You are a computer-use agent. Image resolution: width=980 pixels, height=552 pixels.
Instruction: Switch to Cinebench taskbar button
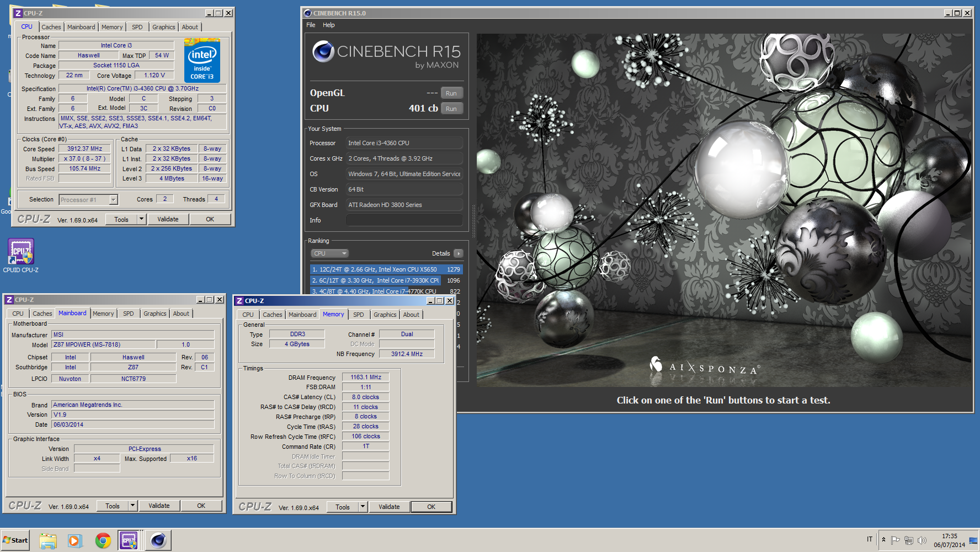coord(158,540)
